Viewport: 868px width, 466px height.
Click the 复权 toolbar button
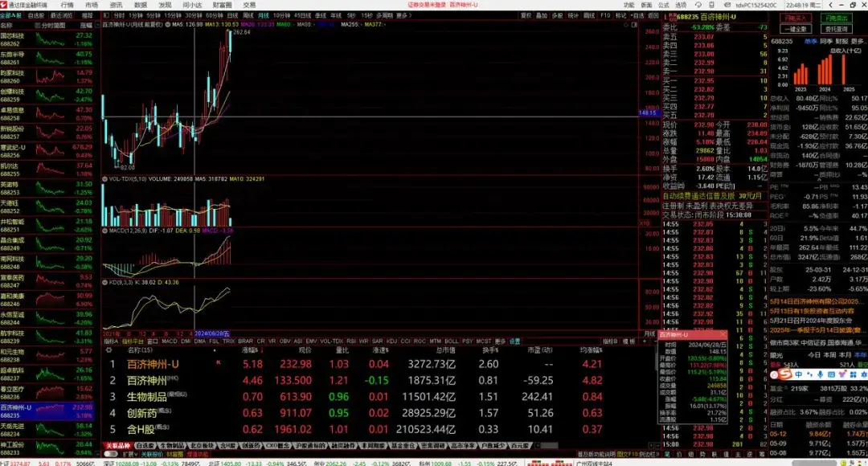526,15
